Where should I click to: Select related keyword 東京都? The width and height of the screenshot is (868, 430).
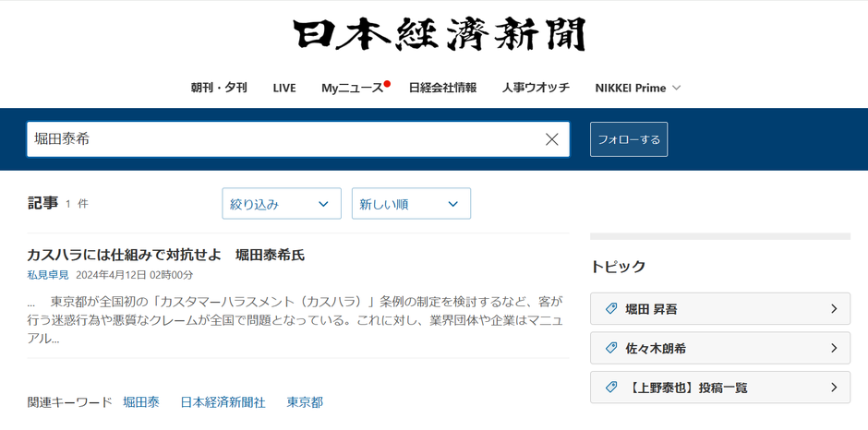(x=305, y=402)
